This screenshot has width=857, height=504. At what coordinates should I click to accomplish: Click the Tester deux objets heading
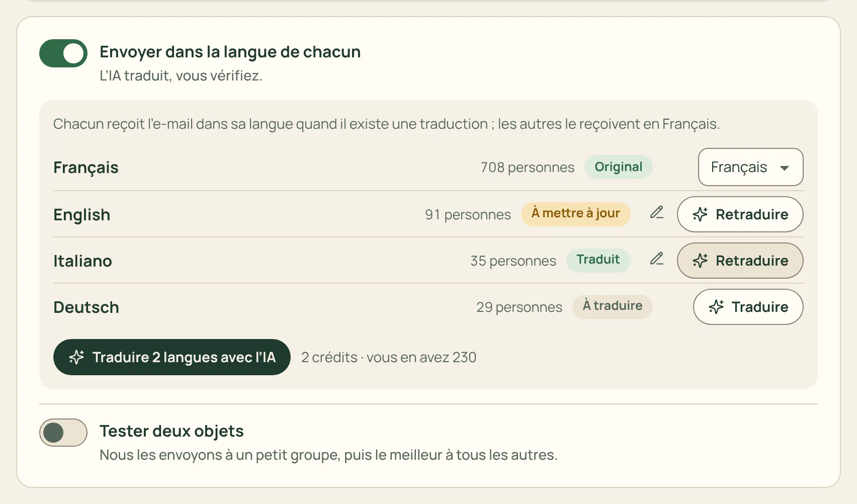[172, 431]
